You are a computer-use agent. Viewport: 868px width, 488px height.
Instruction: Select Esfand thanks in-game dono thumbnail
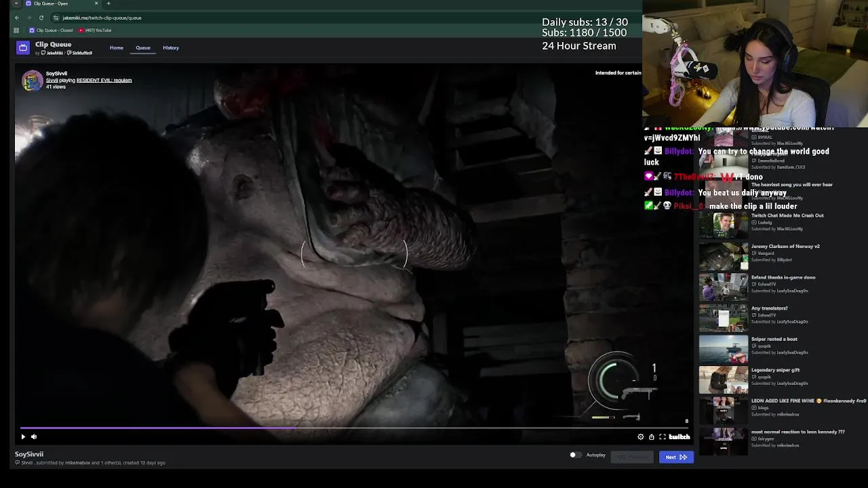click(x=724, y=287)
